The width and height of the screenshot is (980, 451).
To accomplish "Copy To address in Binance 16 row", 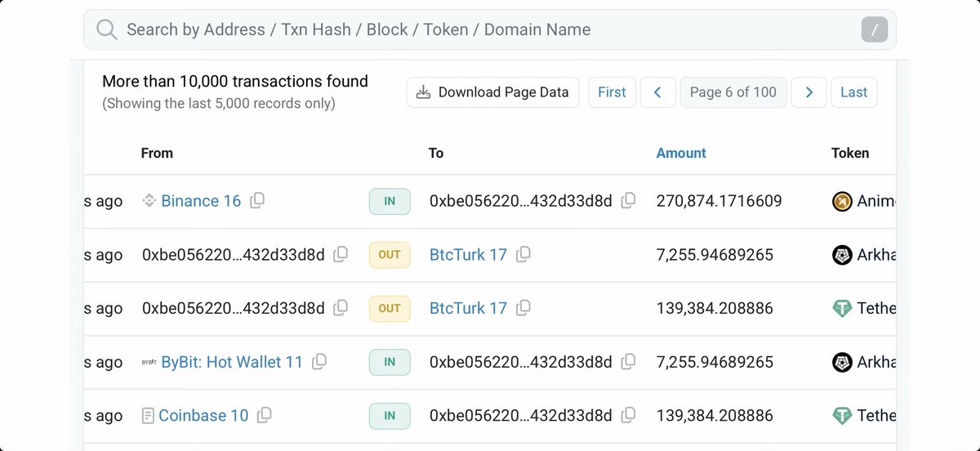I will tap(628, 200).
